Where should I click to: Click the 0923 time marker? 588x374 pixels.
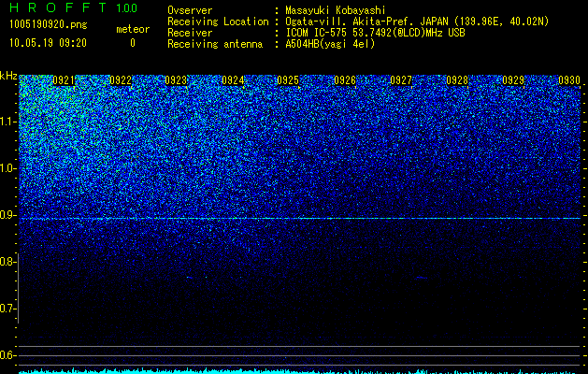pos(176,80)
